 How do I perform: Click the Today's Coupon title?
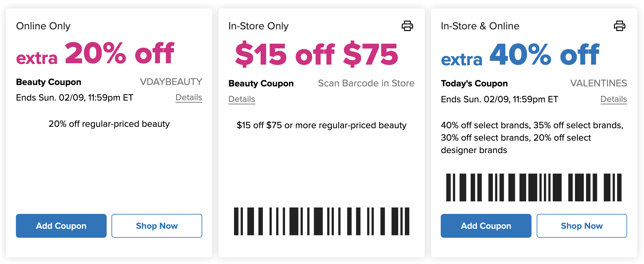[474, 83]
